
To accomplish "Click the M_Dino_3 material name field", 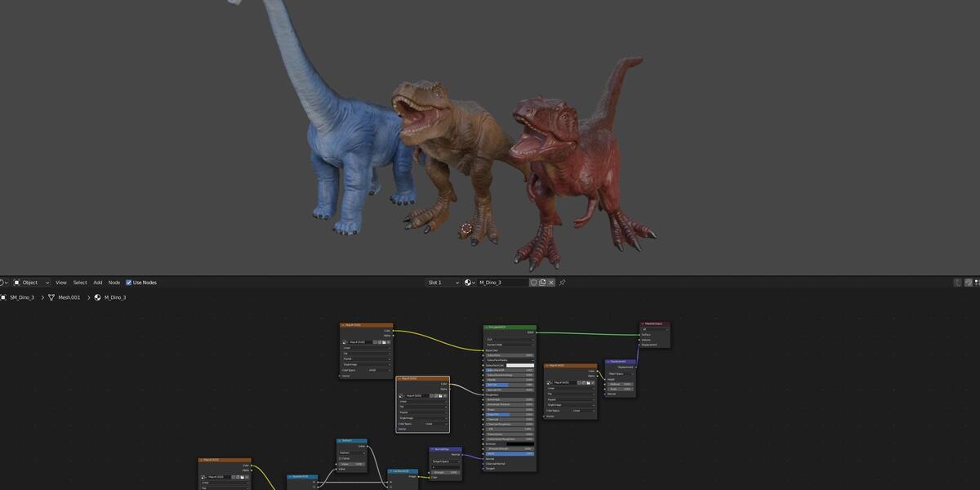I will (x=503, y=283).
